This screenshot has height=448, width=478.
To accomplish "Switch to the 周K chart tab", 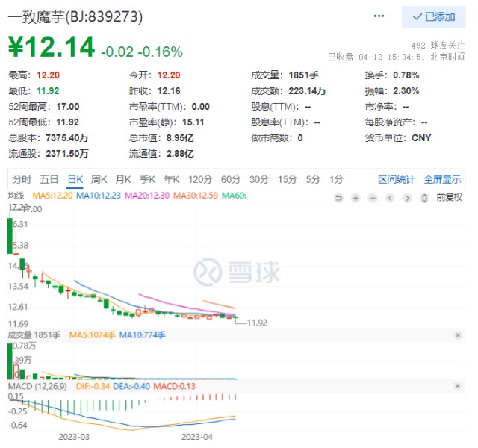I will [99, 179].
